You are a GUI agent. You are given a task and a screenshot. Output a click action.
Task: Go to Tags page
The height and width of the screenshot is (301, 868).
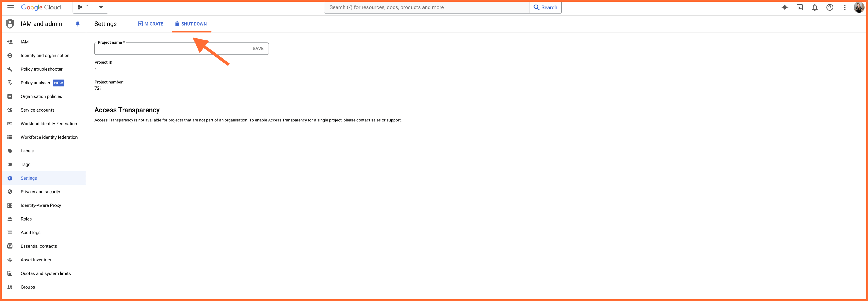point(44,165)
